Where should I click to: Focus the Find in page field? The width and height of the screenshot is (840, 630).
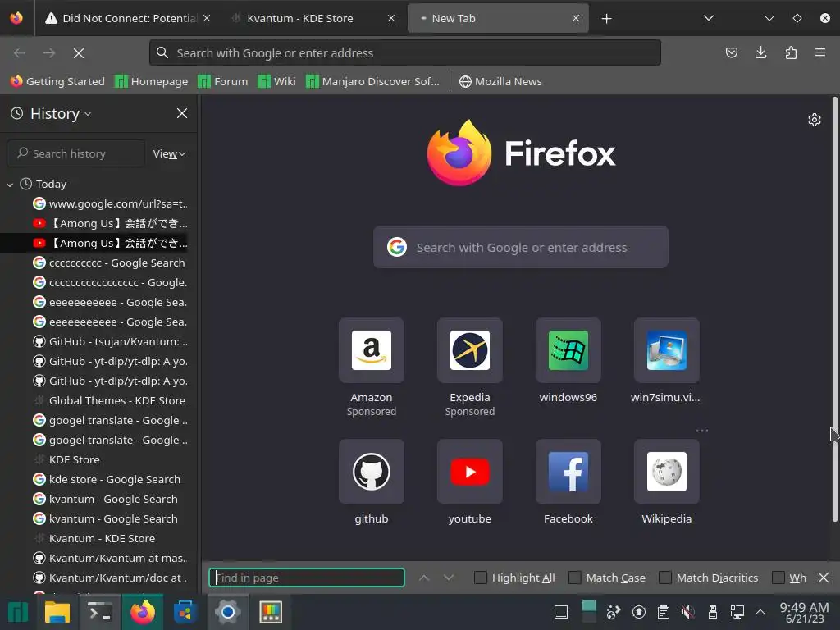(x=307, y=577)
